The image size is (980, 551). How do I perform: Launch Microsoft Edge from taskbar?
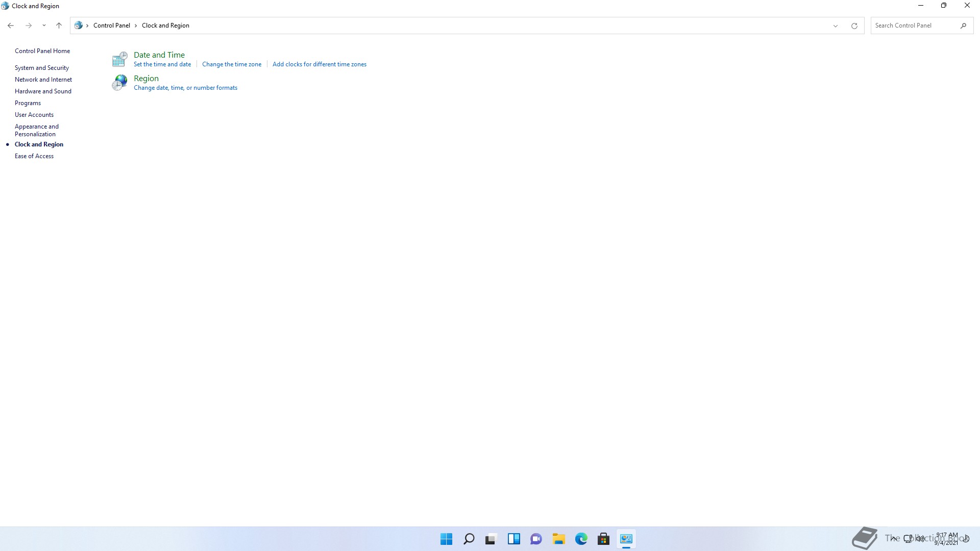[x=581, y=539]
